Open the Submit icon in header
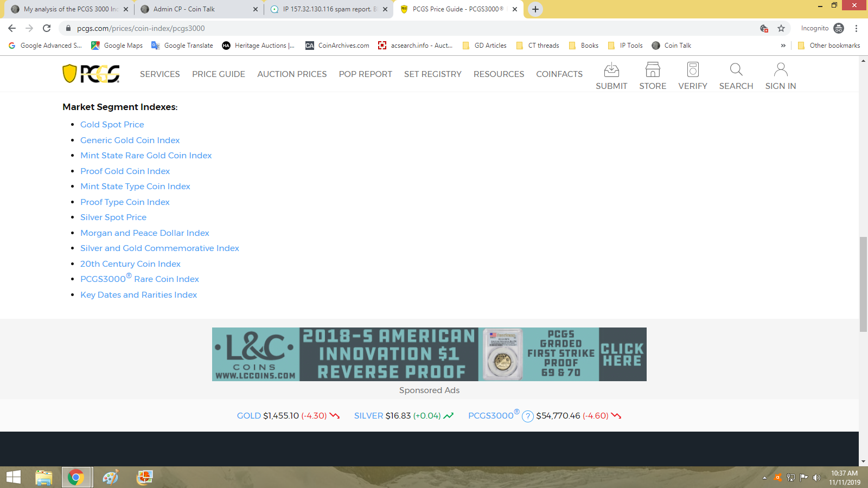Screen dimensions: 868x488 pyautogui.click(x=611, y=69)
